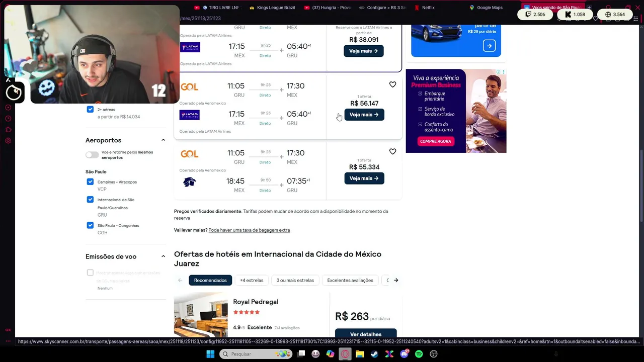Click the Royal Pedregal hotel name
Viewport: 644px width, 362px height.
[256, 302]
